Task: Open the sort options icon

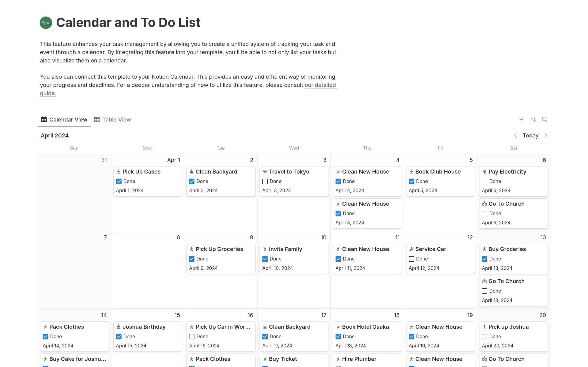Action: pos(533,120)
